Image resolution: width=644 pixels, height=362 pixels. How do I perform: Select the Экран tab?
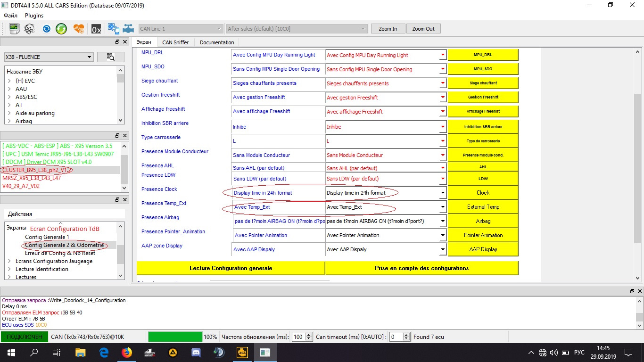pyautogui.click(x=144, y=42)
